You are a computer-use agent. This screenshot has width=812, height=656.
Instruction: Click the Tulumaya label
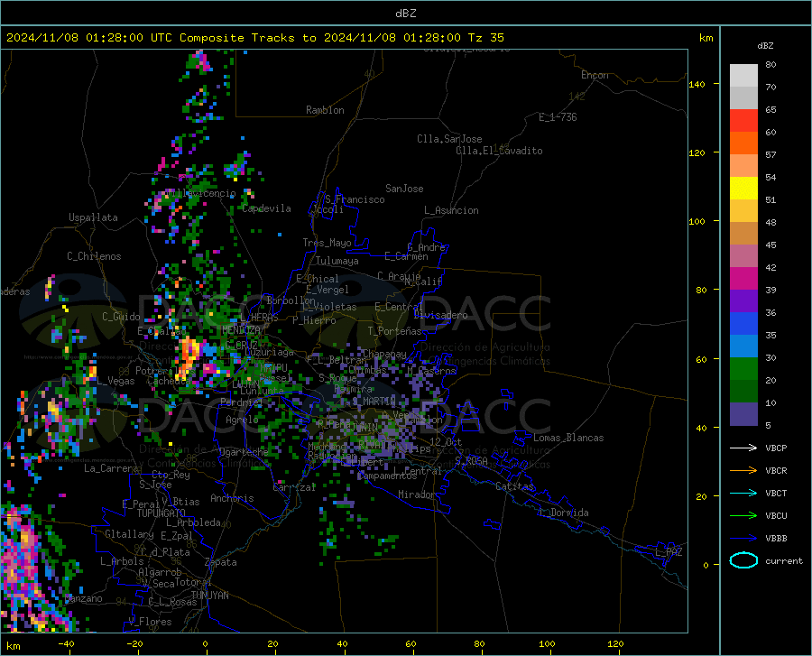click(337, 261)
